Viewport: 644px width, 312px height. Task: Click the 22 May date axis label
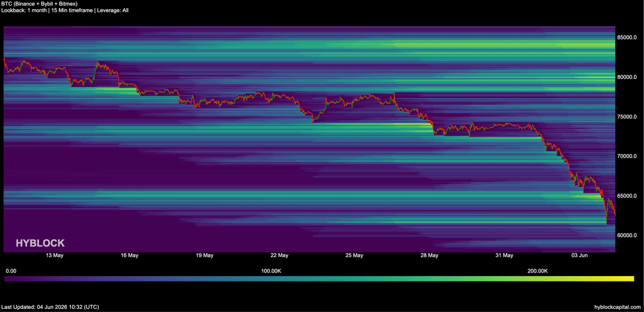tap(280, 255)
